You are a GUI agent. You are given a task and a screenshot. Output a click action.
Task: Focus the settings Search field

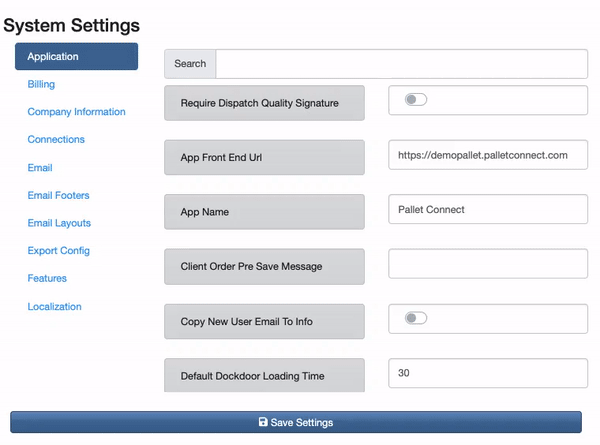pos(401,64)
